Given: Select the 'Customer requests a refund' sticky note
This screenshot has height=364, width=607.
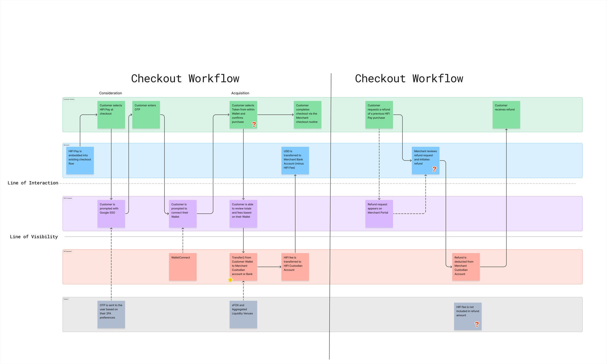Looking at the screenshot, I should (379, 115).
